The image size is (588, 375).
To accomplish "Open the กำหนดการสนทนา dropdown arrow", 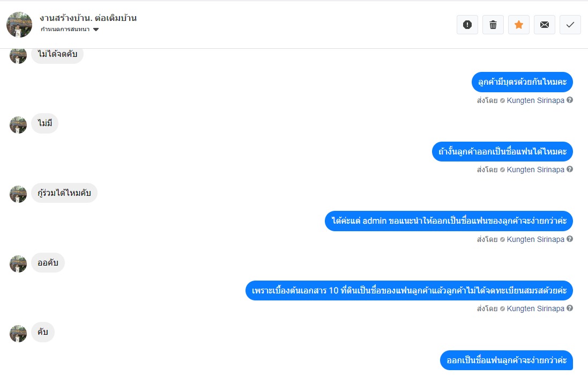I will (96, 30).
